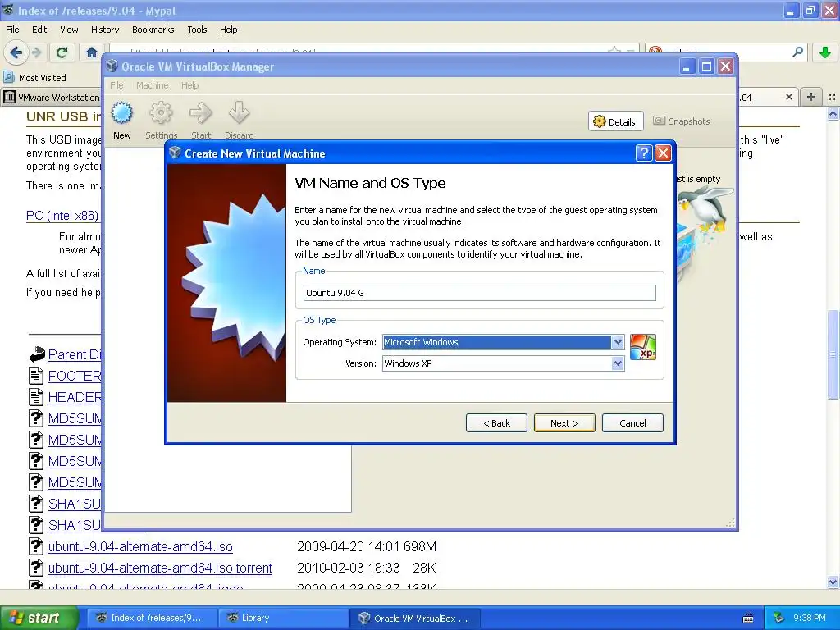Click icon beside ubuntu-9.04-alternate-amd64.iso
The image size is (840, 630).
point(36,546)
